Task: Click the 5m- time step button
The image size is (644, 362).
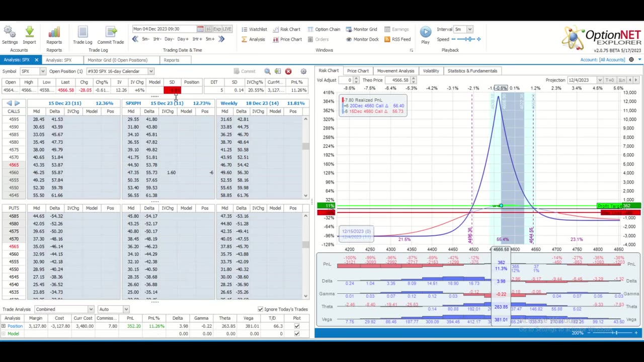Action: pos(145,39)
